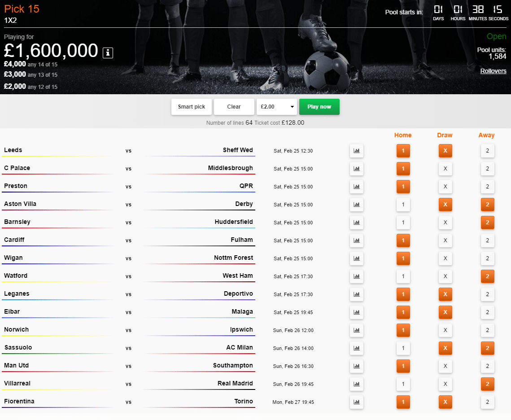Show the stats chart for Norwich vs Ipswich
This screenshot has width=511, height=420.
pos(357,330)
